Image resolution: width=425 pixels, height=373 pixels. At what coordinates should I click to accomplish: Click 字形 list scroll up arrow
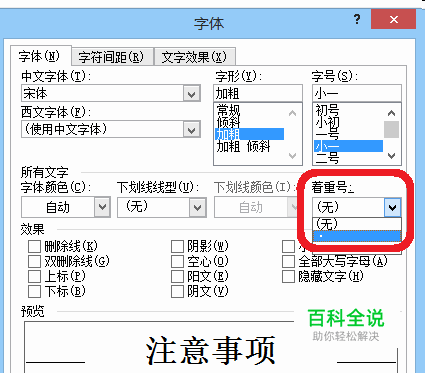[x=292, y=113]
